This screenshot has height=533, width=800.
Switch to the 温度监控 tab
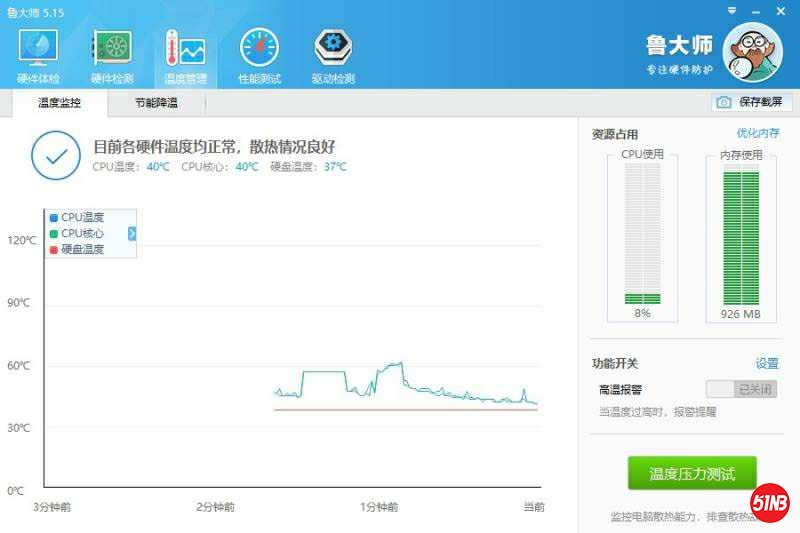59,102
